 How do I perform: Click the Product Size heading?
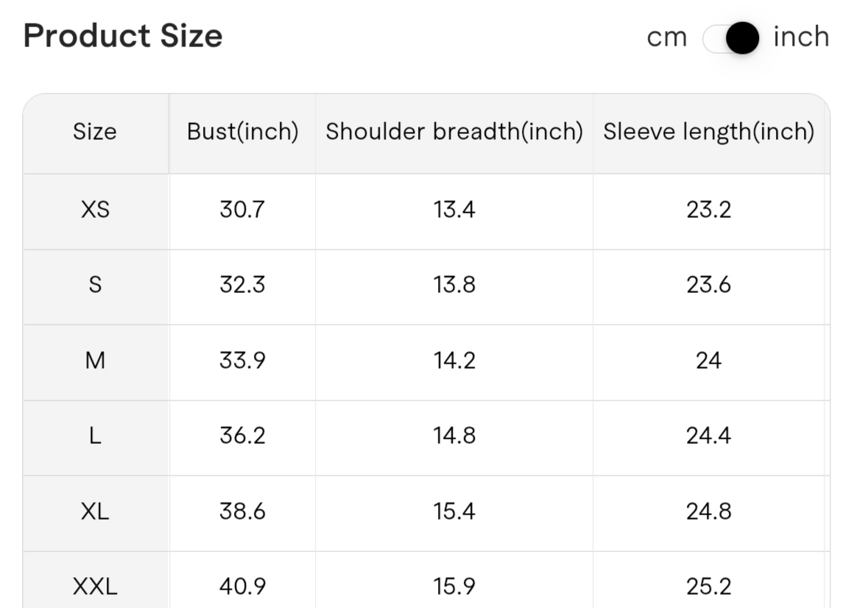click(123, 36)
